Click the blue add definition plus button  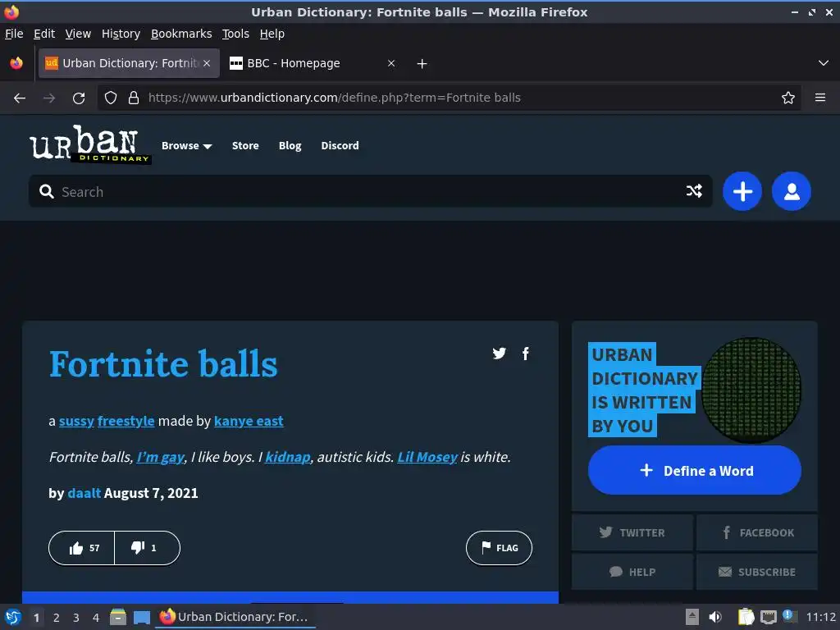pos(742,191)
